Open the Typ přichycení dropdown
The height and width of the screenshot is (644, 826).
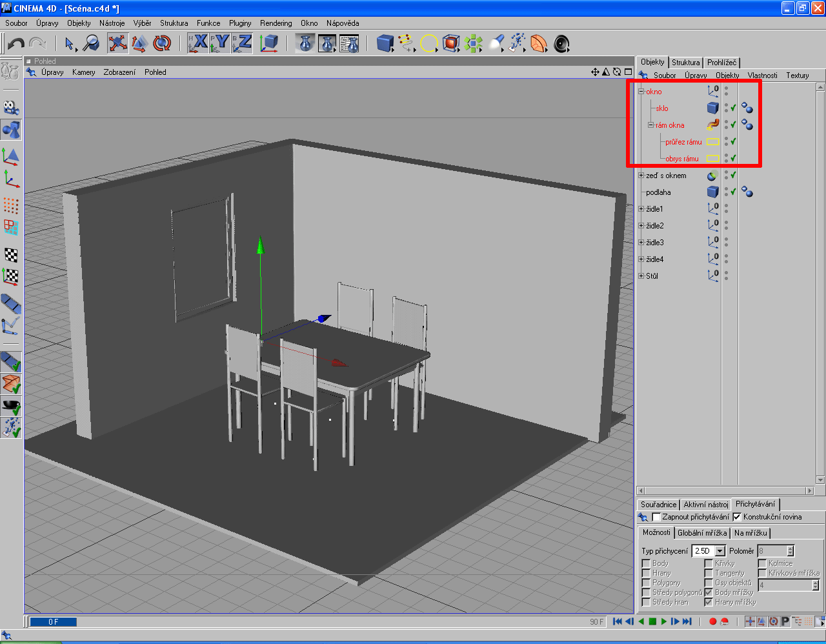point(720,551)
